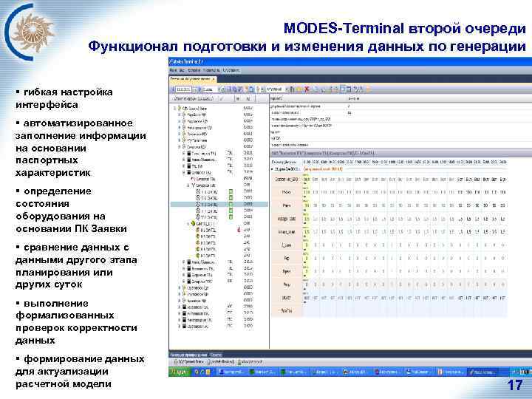532x399 pixels.
Task: Click the bullet starting "формирование данных"
Action: point(80,372)
